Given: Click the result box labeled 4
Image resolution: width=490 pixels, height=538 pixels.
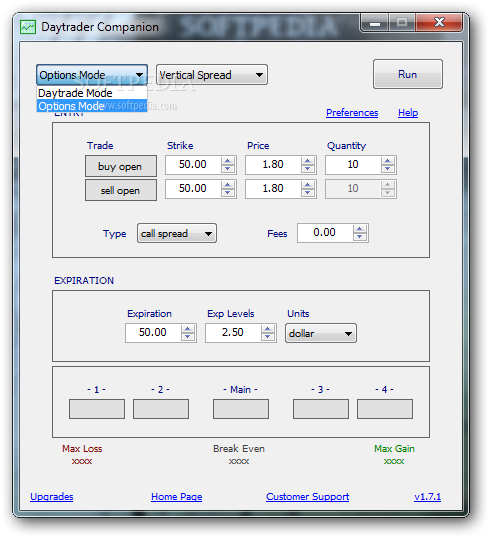Looking at the screenshot, I should pos(385,409).
